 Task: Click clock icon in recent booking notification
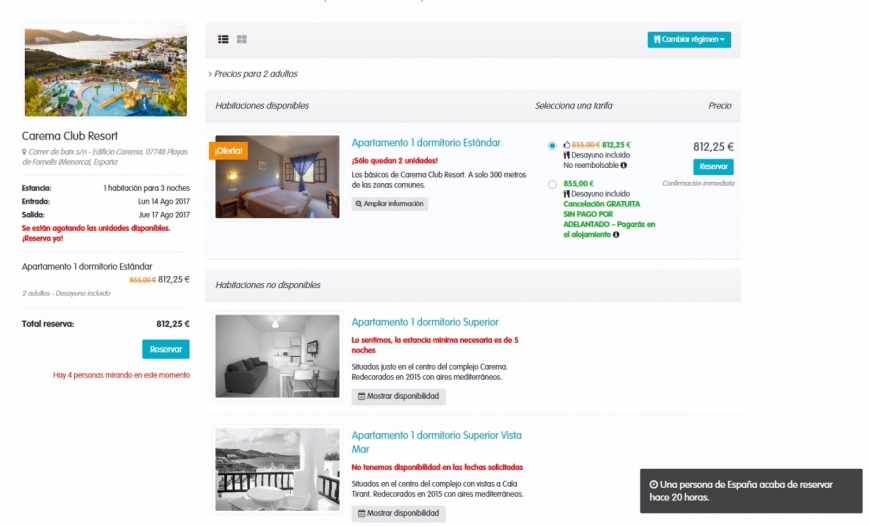coord(653,483)
